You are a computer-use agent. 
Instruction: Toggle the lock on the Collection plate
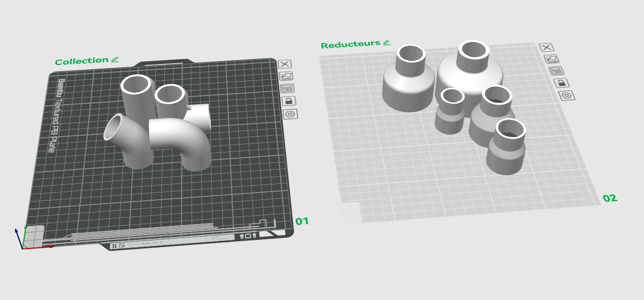point(289,101)
